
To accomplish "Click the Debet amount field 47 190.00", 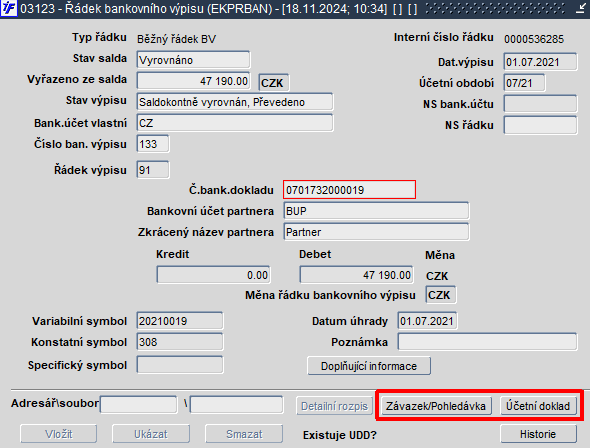I will point(356,275).
